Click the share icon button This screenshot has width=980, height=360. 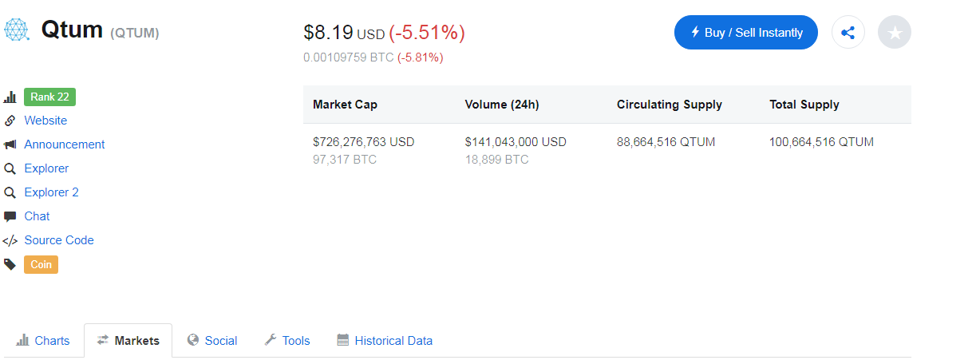coord(848,33)
